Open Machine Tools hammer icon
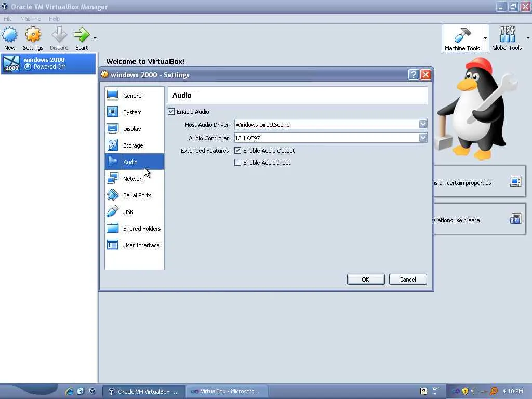Image resolution: width=532 pixels, height=399 pixels. [462, 35]
